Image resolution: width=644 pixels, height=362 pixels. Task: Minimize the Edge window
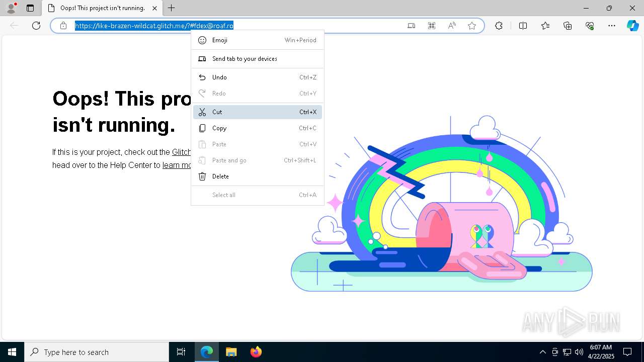586,8
